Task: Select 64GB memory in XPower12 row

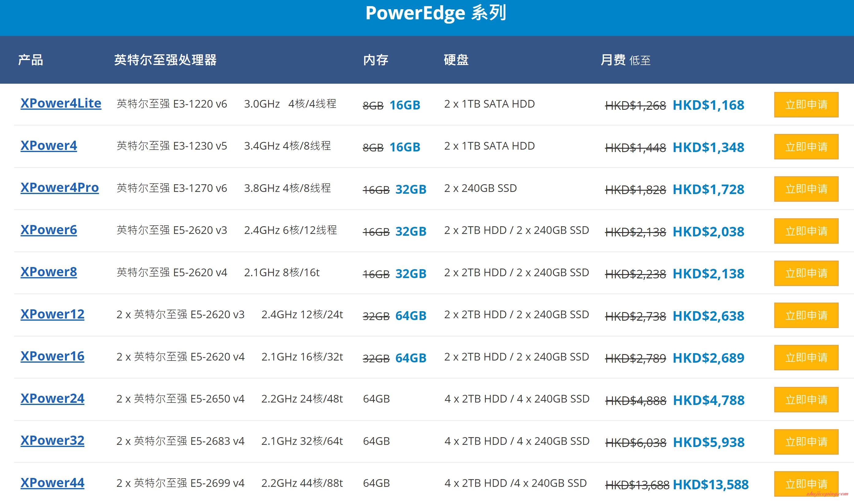Action: pos(411,315)
